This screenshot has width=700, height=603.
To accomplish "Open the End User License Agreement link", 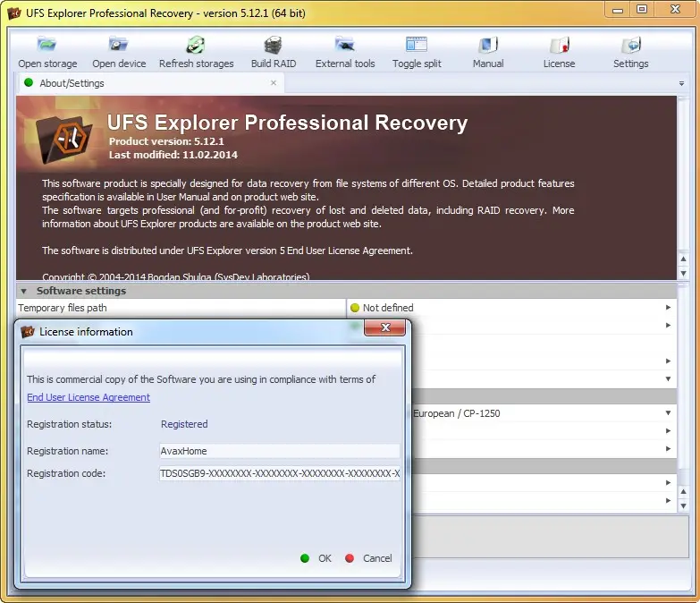I will click(x=89, y=397).
